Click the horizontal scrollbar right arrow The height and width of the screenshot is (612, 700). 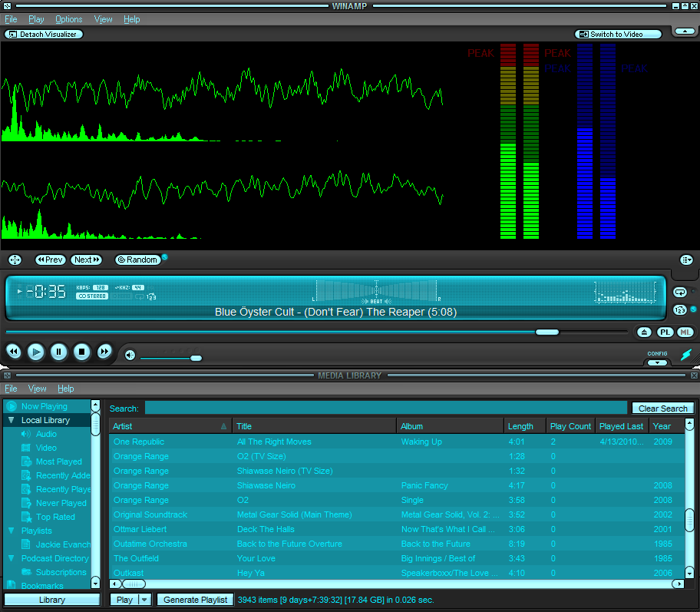tap(679, 584)
